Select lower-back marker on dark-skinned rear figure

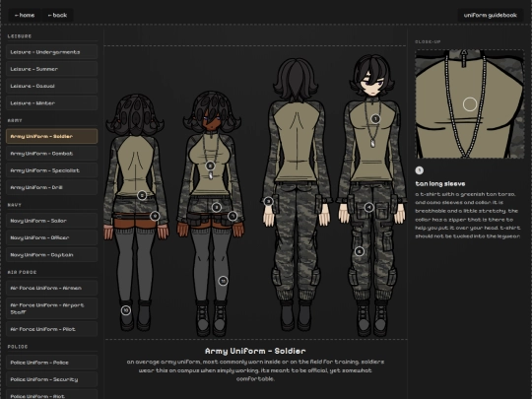point(142,195)
